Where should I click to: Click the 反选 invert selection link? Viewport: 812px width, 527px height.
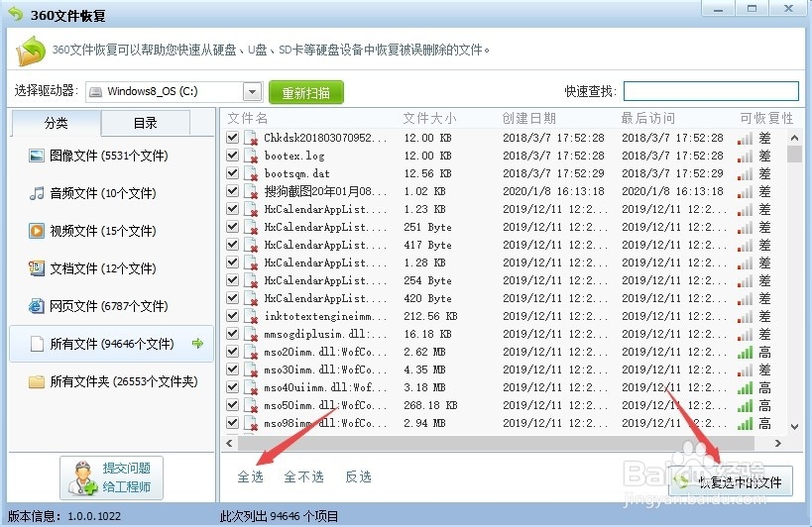pyautogui.click(x=358, y=476)
